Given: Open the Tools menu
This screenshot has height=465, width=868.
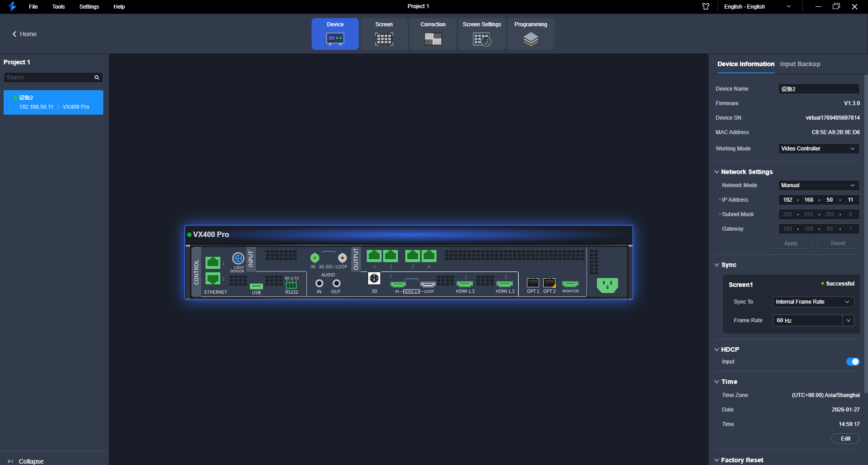Looking at the screenshot, I should 58,7.
